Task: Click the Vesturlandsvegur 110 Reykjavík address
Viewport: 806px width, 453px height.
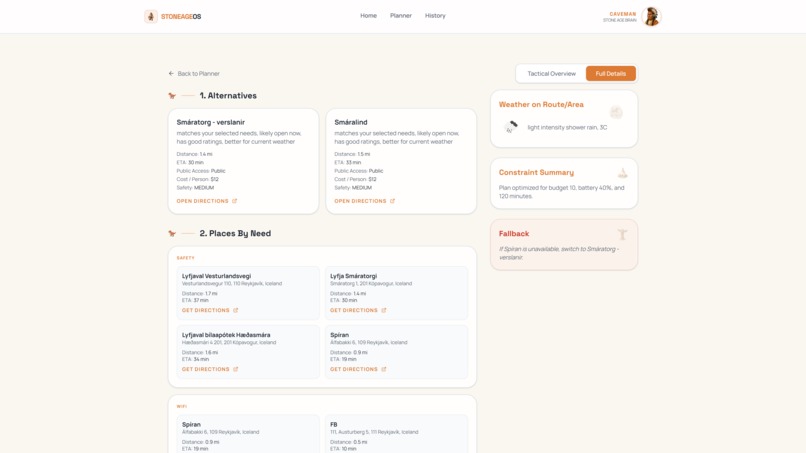Action: tap(231, 283)
